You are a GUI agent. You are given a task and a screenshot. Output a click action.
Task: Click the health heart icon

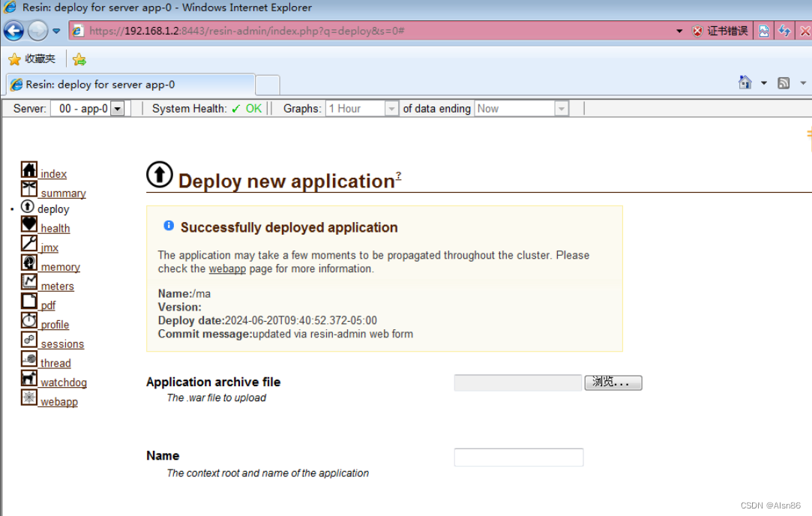[x=29, y=223]
